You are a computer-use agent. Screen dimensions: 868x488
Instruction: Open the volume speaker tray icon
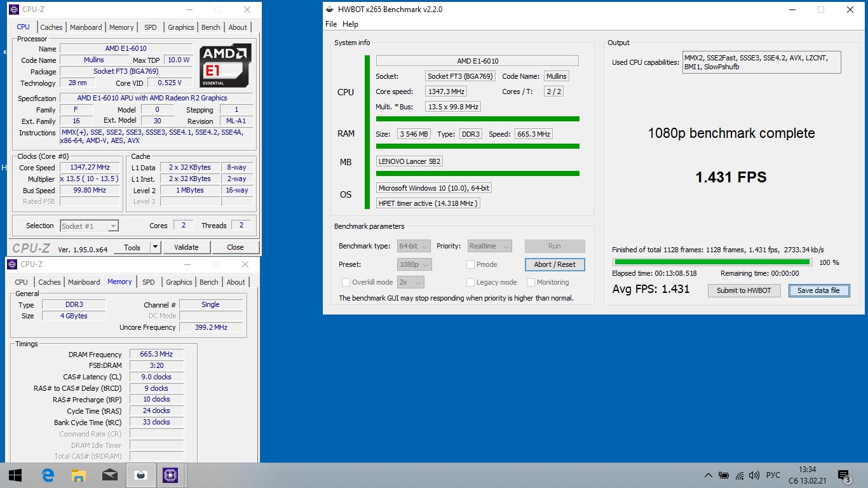pyautogui.click(x=754, y=475)
